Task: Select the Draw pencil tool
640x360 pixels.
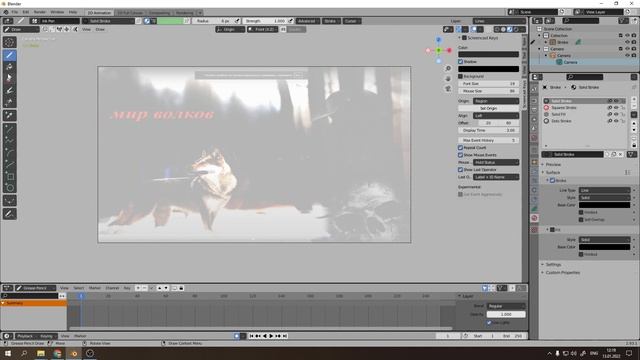Action: tap(9, 55)
